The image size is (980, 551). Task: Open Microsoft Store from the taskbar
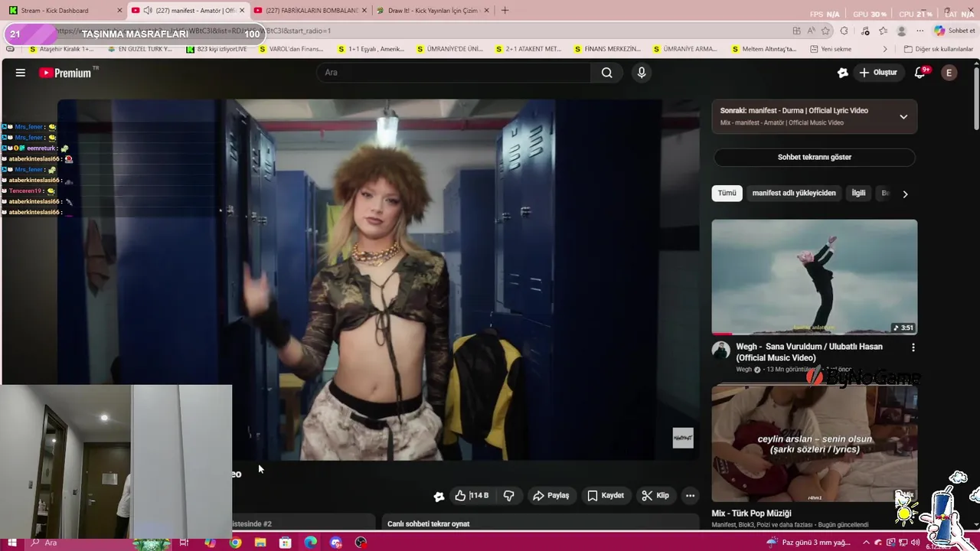click(x=286, y=543)
